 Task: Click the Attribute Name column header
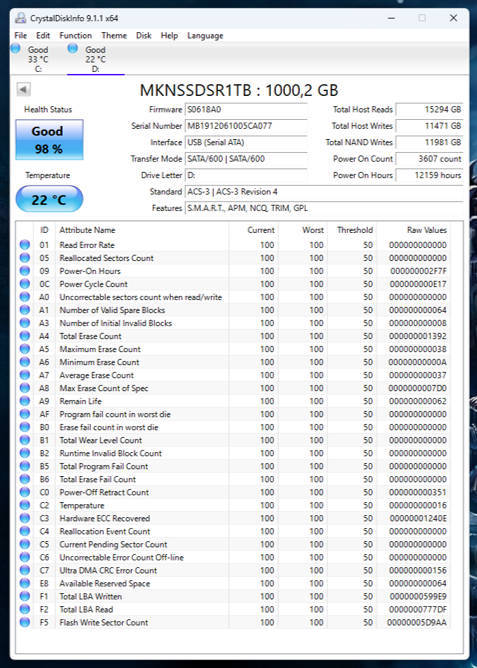click(x=142, y=230)
